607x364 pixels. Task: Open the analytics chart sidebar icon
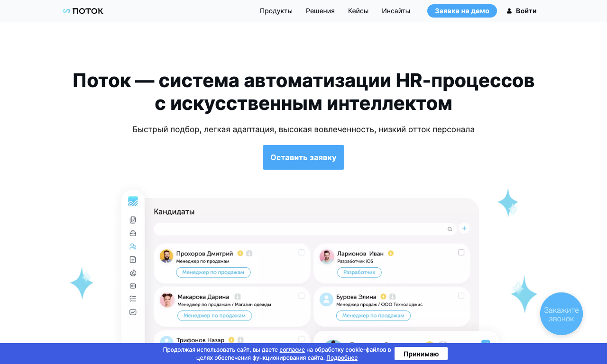pos(133,312)
